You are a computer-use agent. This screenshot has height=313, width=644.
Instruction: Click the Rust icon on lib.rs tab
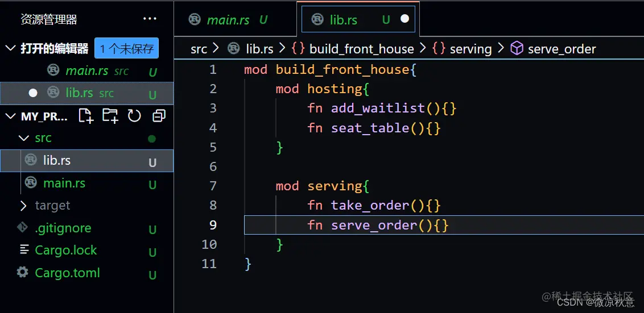point(317,20)
